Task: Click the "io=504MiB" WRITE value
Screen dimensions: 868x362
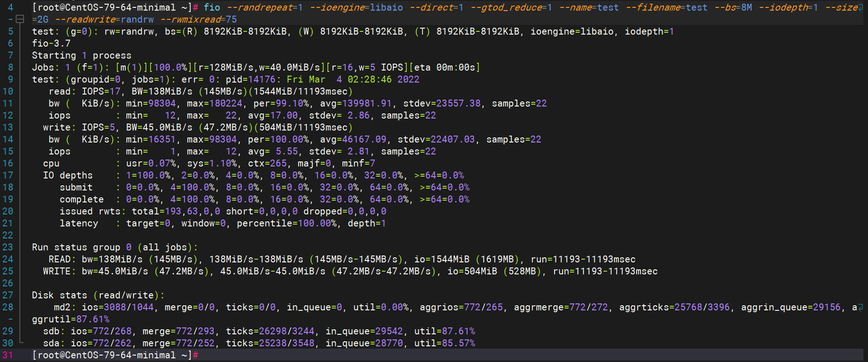Action: pyautogui.click(x=472, y=271)
